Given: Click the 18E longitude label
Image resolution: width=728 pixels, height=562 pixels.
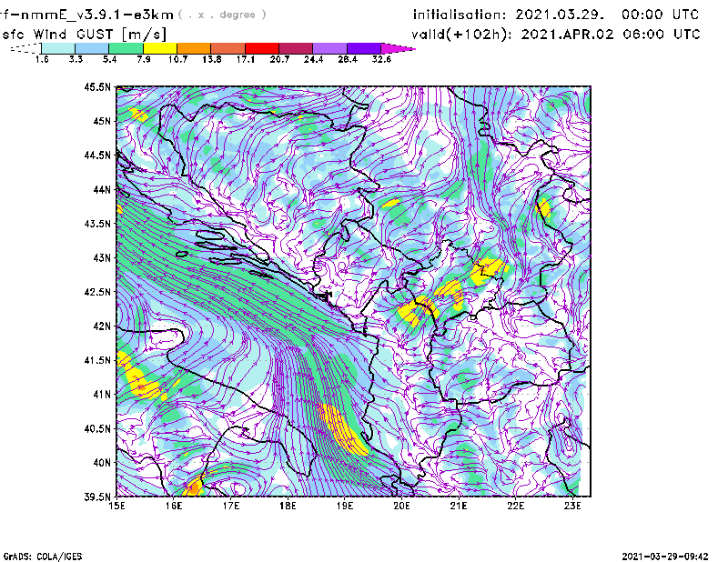Looking at the screenshot, I should click(288, 506).
